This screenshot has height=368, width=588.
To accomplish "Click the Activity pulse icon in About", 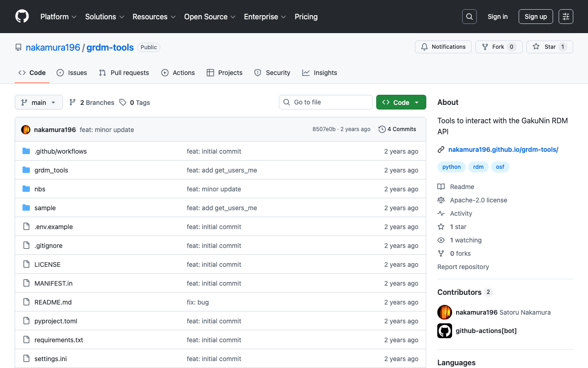I will pyautogui.click(x=441, y=213).
